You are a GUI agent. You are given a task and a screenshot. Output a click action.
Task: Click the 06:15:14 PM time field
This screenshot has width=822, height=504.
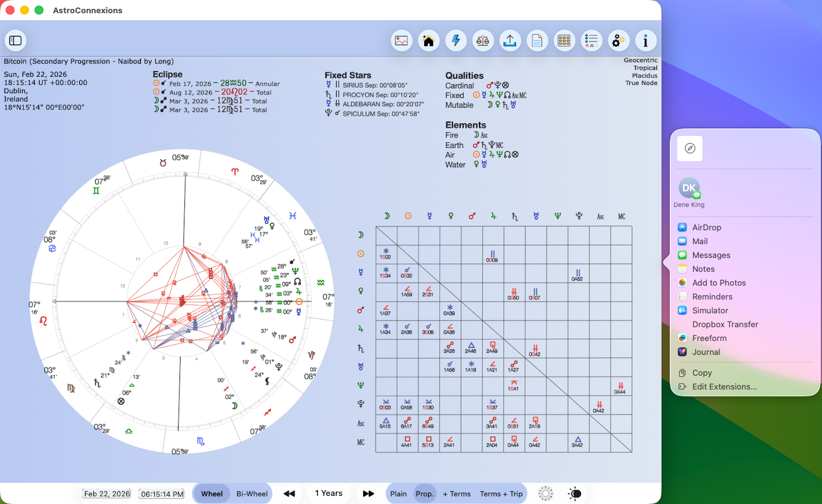(x=162, y=494)
